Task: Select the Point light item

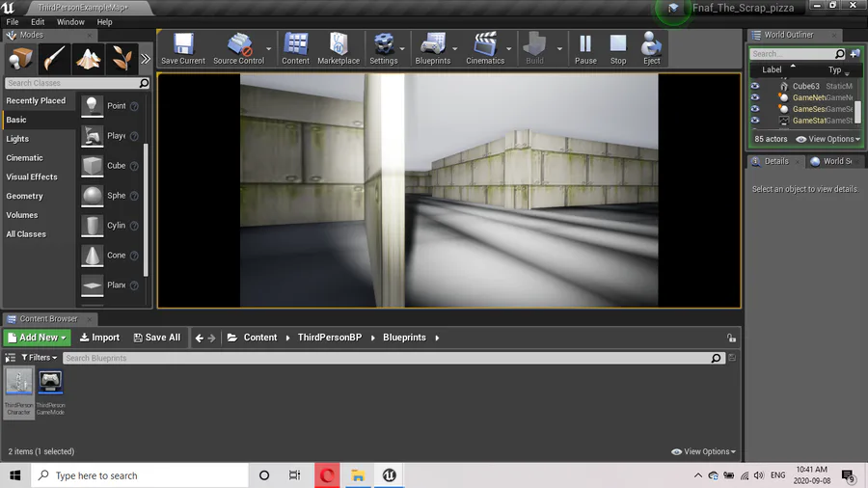Action: [110, 106]
